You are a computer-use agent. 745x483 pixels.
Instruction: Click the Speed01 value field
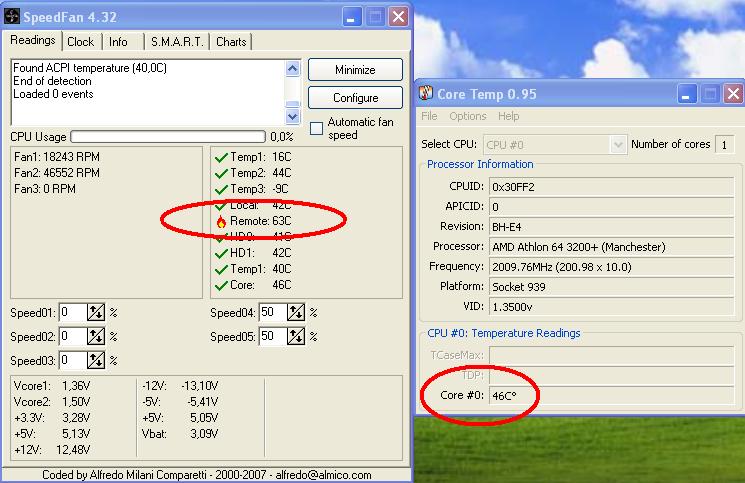click(x=73, y=312)
